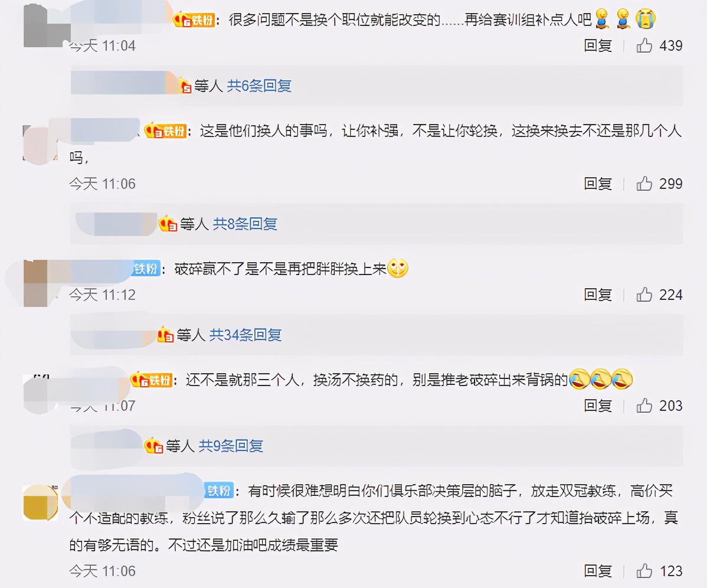Show all 共34条回复 replies
707x588 pixels.
coord(246,335)
